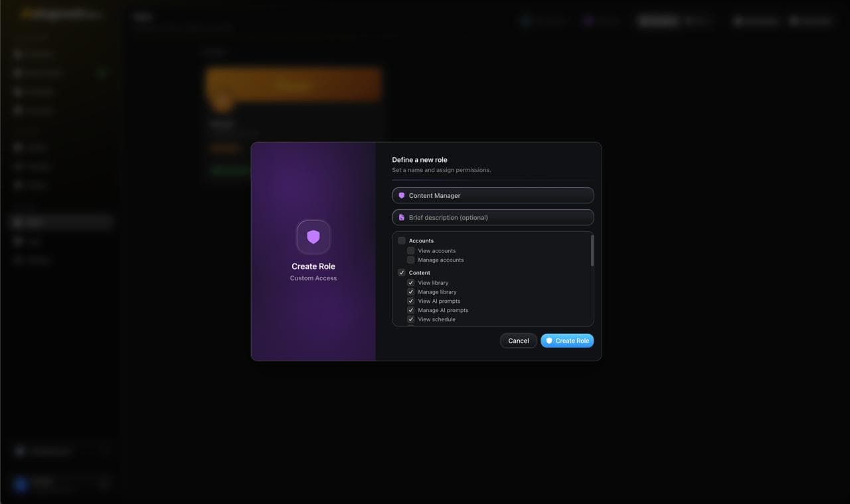Uncheck the View AI prompts permission
Screen dimensions: 850x504
[x=410, y=301]
